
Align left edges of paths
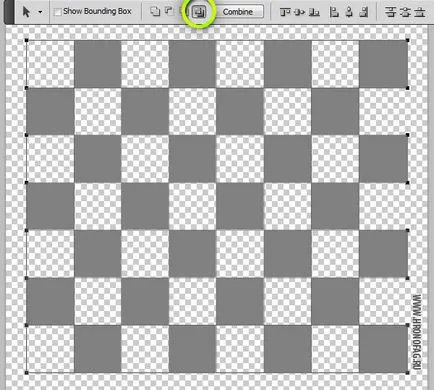coord(334,12)
